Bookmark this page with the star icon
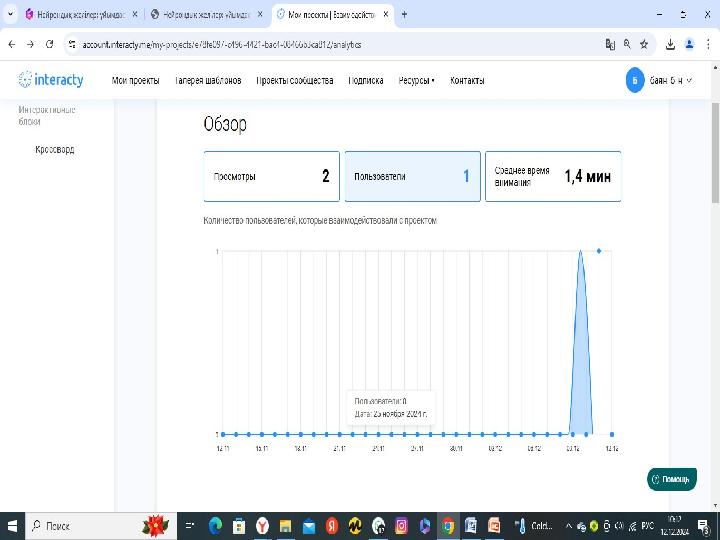This screenshot has width=720, height=540. pyautogui.click(x=644, y=44)
